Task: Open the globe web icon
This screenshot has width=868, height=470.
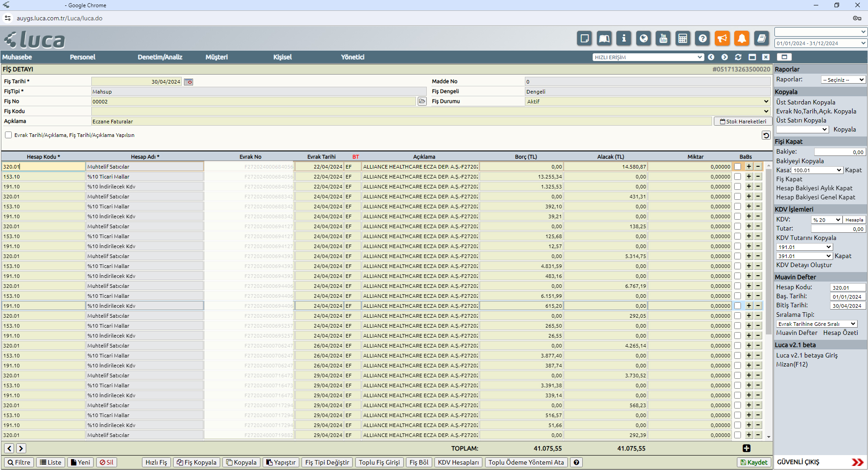Action: coord(643,38)
